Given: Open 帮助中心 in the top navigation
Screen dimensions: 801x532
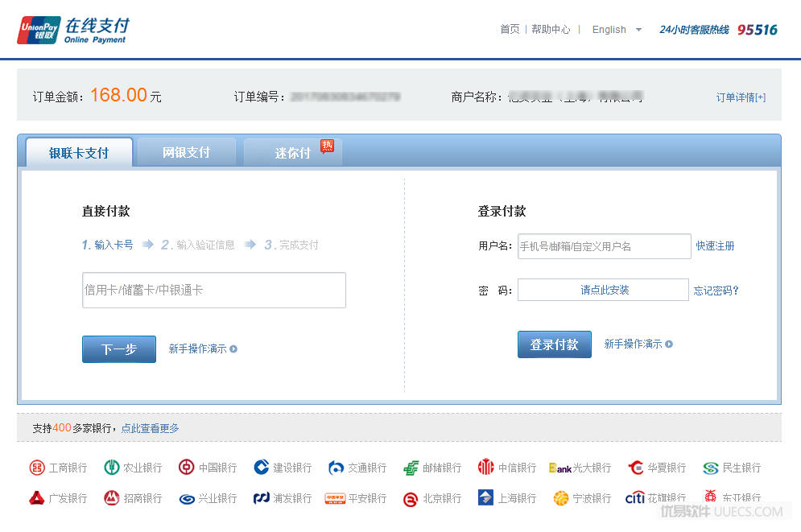Looking at the screenshot, I should 551,30.
